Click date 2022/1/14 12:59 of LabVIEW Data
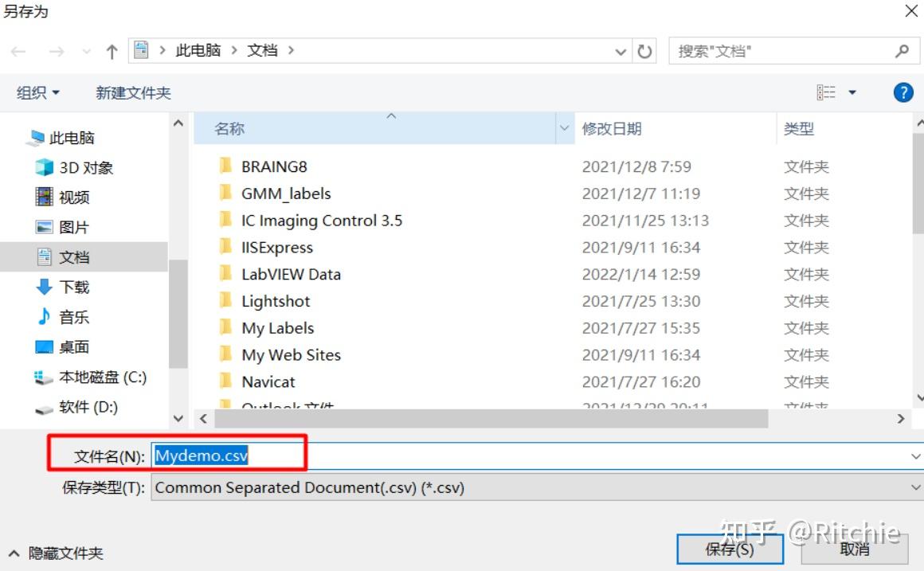This screenshot has width=924, height=571. (641, 274)
